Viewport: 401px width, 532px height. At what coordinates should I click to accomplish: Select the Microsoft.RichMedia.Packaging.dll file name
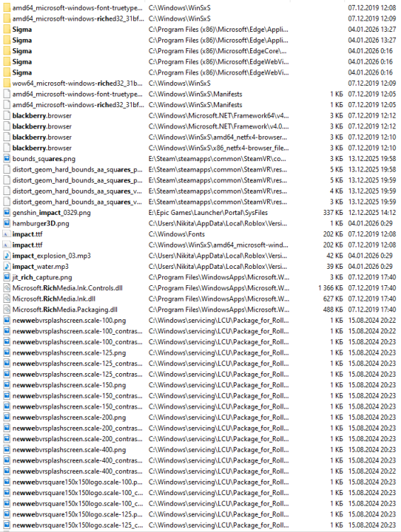point(64,310)
